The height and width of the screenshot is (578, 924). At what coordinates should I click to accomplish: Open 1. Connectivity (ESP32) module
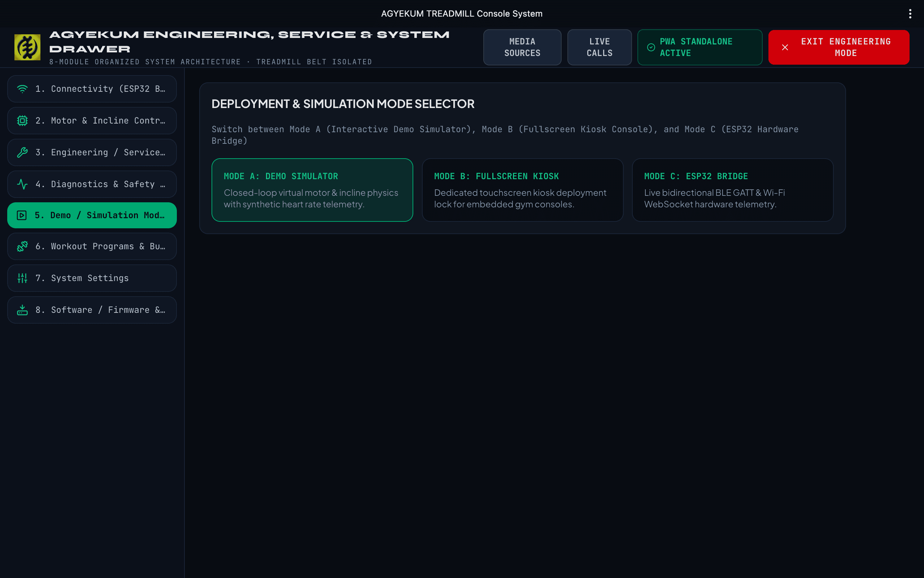coord(92,89)
